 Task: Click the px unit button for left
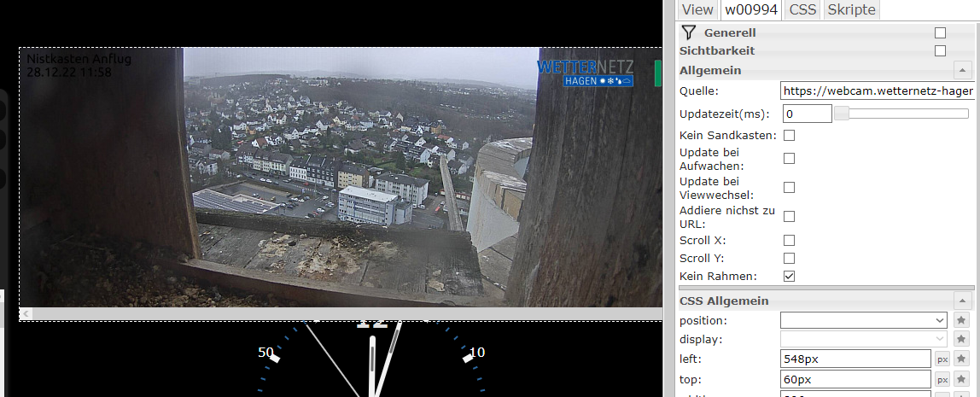tap(942, 359)
